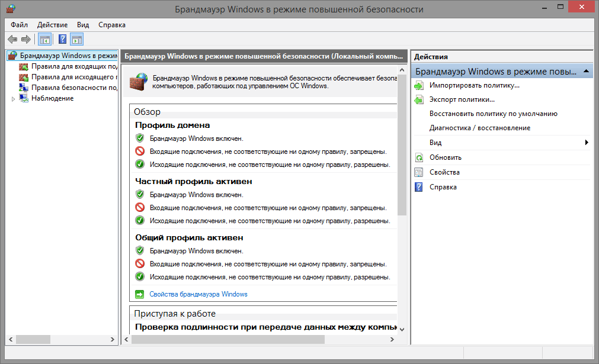
Task: Click the Forward arrow toolbar icon
Action: point(25,40)
